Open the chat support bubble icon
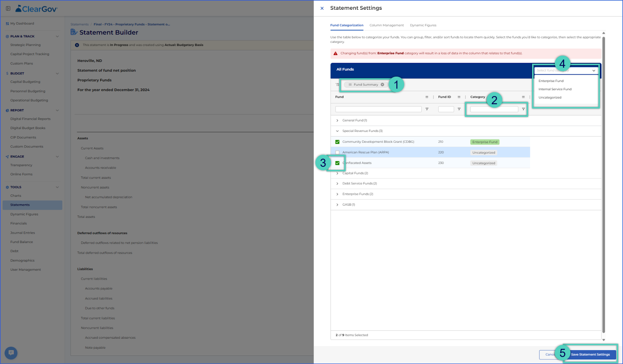The image size is (623, 364). 11,353
